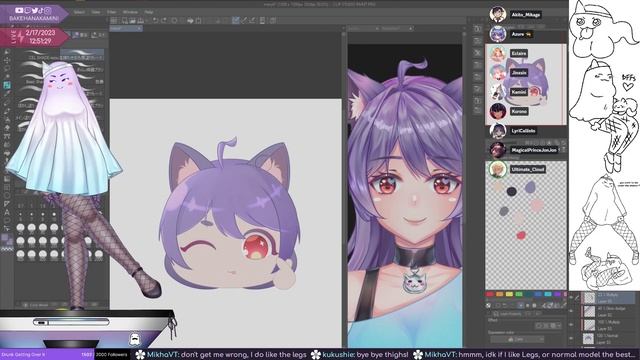Click the YouTube icon in stream overlay
640x360 pixels.
(19, 11)
